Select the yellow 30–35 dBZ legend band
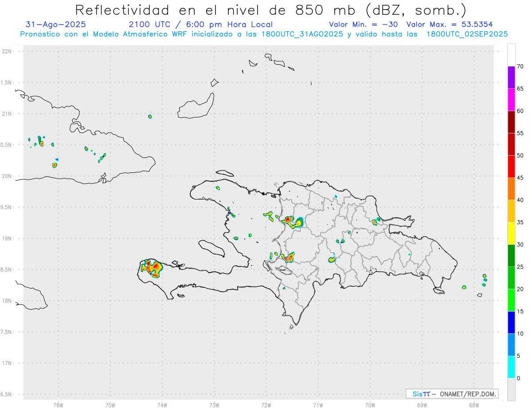Viewport: 532px width, 411px height. point(511,233)
